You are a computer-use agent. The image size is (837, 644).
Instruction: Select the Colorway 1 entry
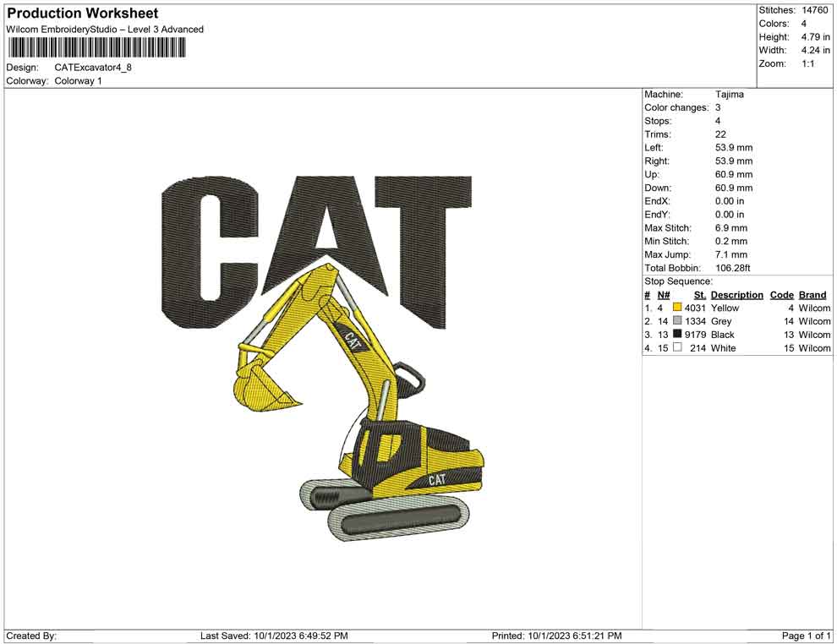click(x=78, y=81)
